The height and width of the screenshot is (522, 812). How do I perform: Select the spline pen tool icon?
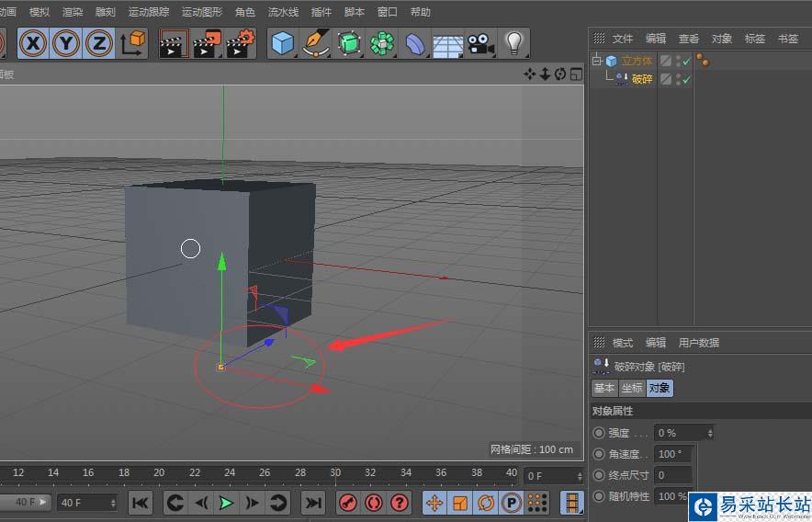pyautogui.click(x=316, y=42)
